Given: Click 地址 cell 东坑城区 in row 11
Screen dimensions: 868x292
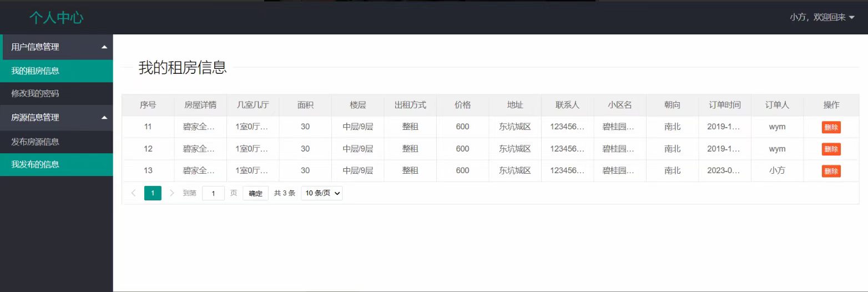Looking at the screenshot, I should pyautogui.click(x=515, y=127).
